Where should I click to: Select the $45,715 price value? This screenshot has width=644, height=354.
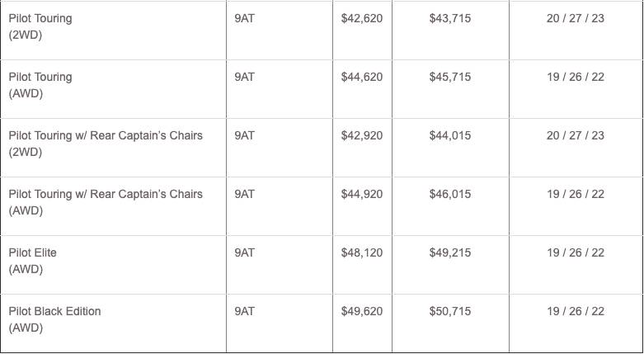point(450,77)
